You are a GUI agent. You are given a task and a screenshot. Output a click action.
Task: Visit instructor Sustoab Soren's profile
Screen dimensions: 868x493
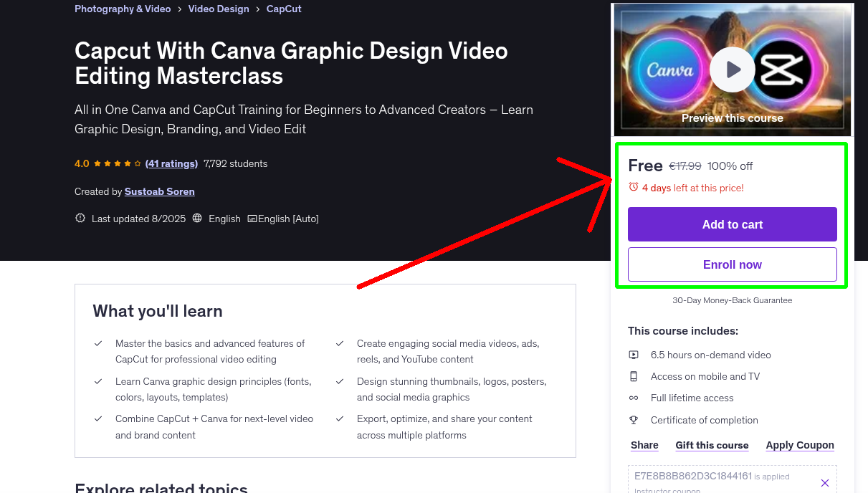pos(159,191)
